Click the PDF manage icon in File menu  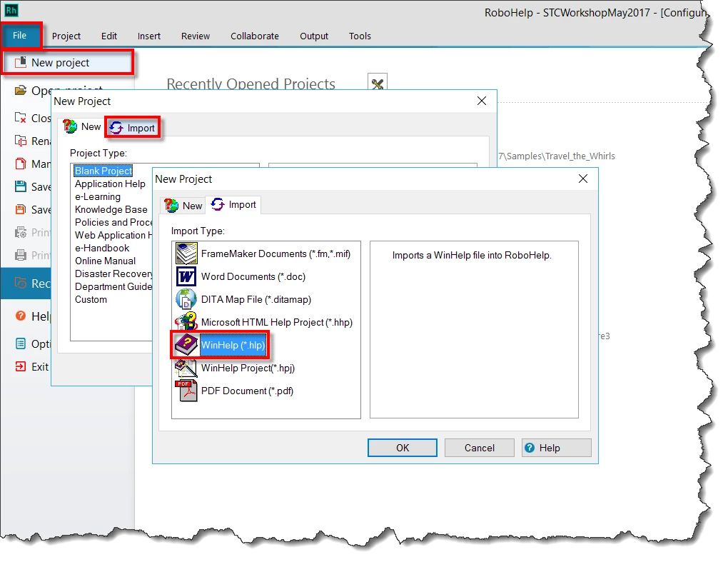click(21, 164)
